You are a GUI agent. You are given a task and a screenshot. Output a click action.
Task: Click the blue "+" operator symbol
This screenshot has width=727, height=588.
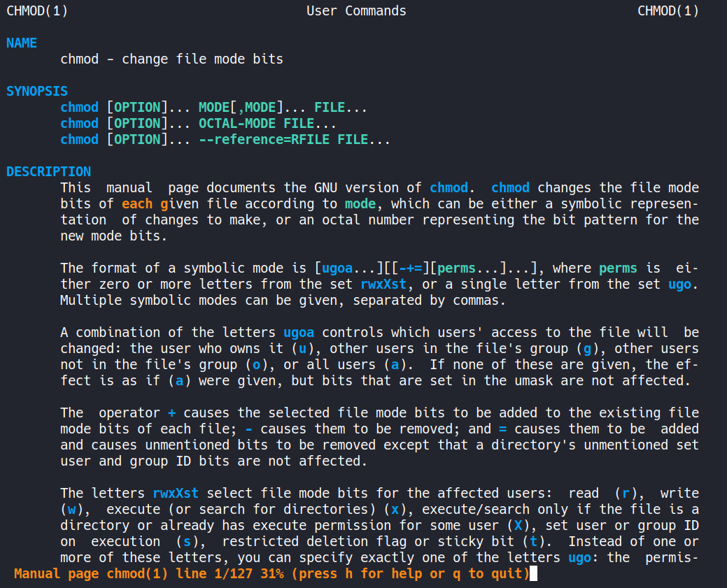point(171,413)
